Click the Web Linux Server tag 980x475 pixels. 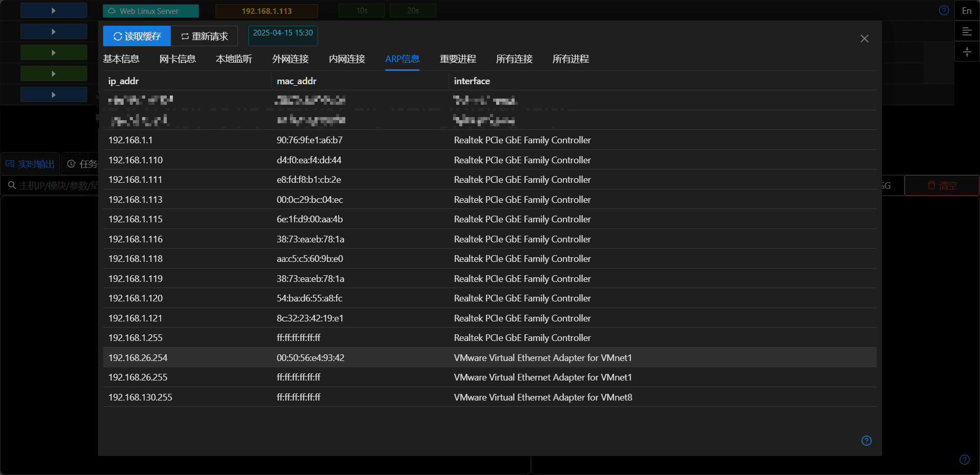click(151, 11)
